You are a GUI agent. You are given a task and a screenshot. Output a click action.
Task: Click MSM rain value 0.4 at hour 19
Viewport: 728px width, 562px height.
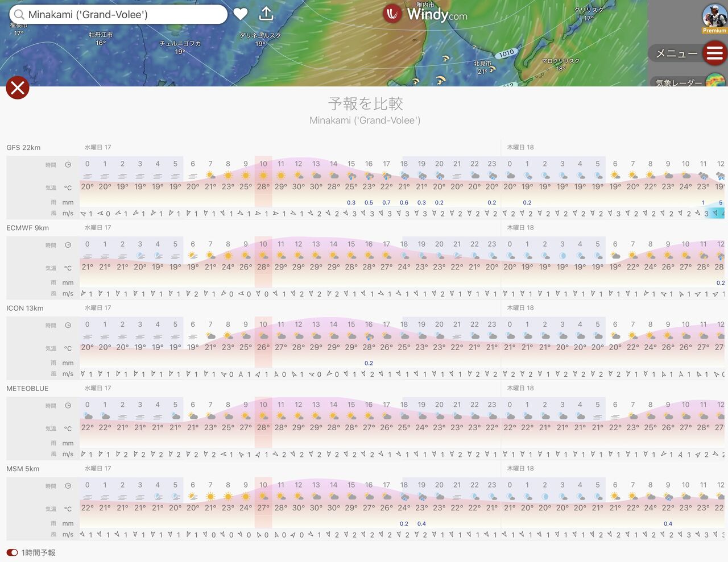[x=421, y=524]
